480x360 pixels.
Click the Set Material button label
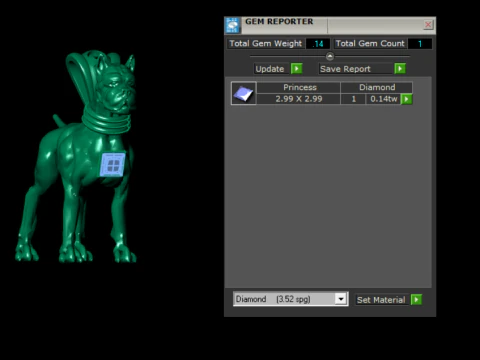(x=381, y=300)
